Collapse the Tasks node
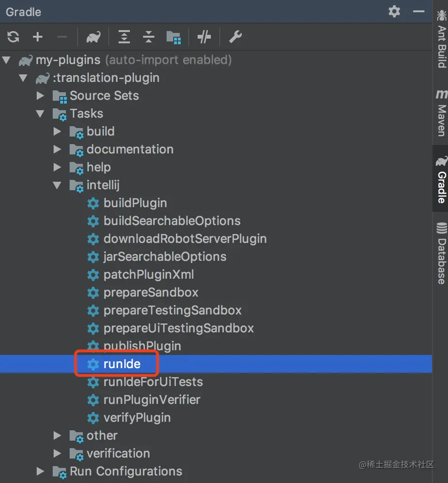The image size is (448, 483). [40, 113]
